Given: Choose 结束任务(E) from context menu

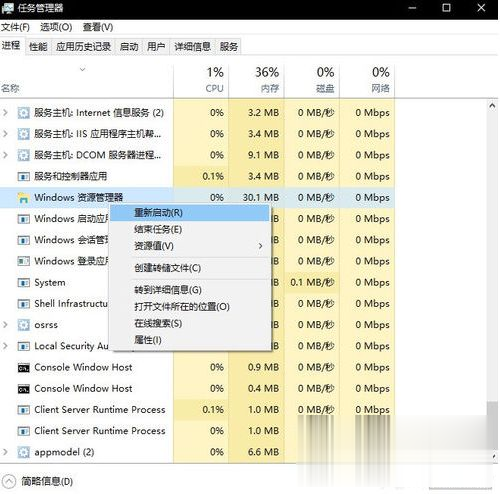Looking at the screenshot, I should coord(190,229).
